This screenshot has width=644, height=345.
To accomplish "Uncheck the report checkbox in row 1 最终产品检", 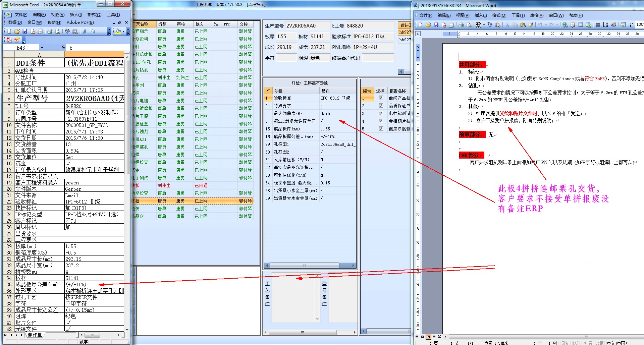I will pyautogui.click(x=381, y=98).
